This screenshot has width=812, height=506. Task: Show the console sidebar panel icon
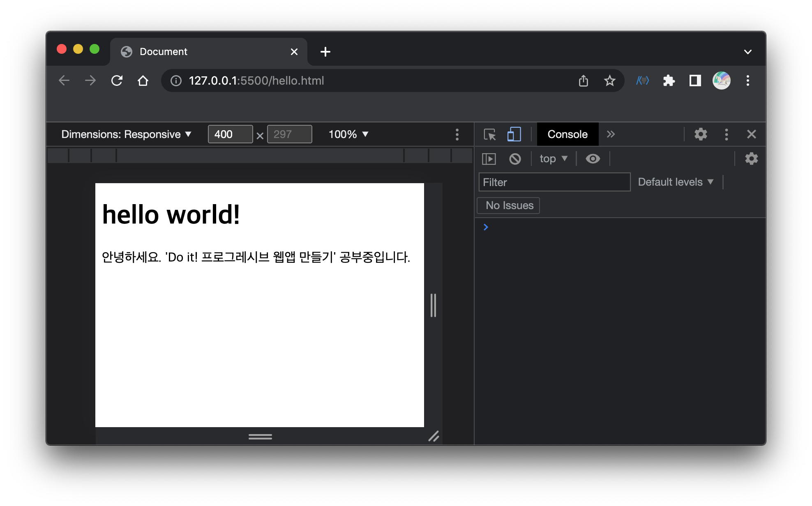click(x=489, y=159)
